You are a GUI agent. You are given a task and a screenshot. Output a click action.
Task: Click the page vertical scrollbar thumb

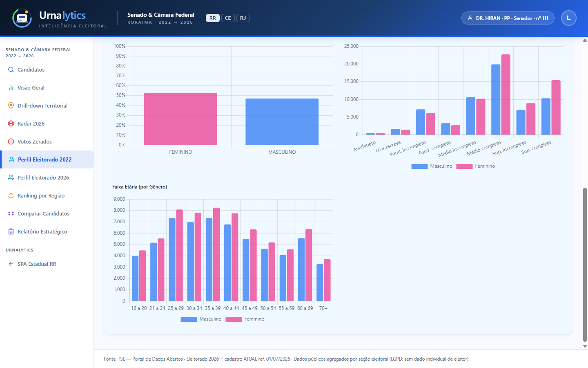tap(585, 265)
